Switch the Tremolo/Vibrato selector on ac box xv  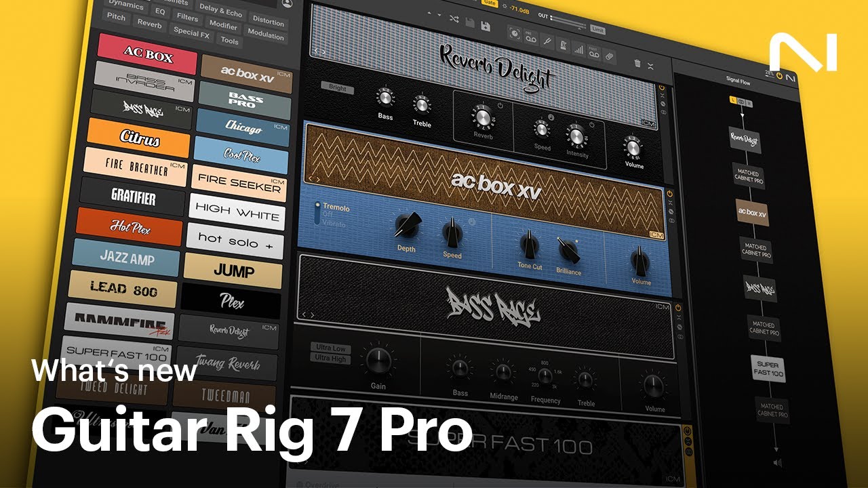(x=317, y=213)
